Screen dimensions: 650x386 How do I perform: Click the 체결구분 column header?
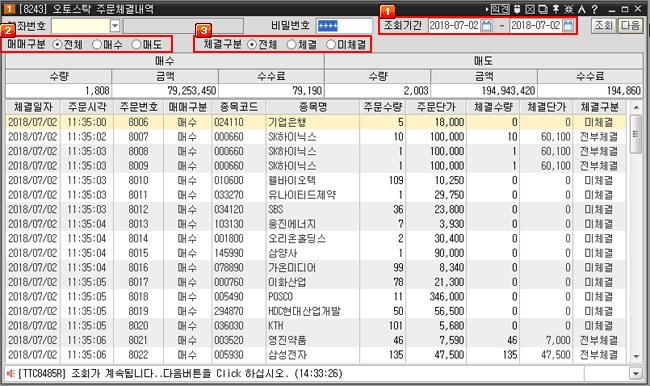click(x=599, y=107)
